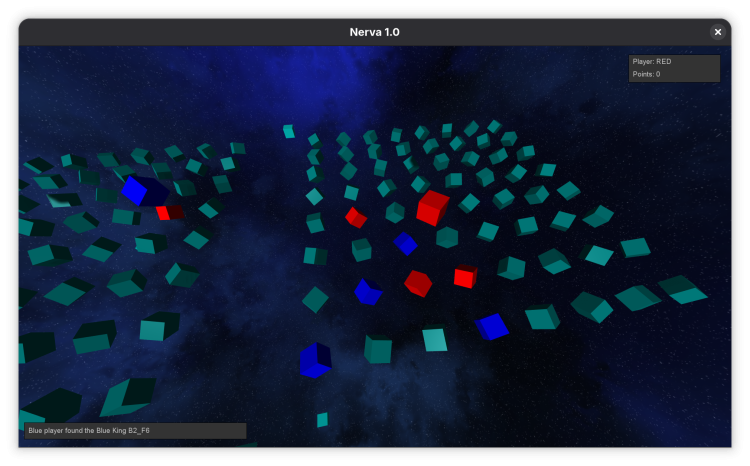Select the uppermost blue cube on the right board
Image resolution: width=750 pixels, height=466 pixels.
[x=406, y=244]
